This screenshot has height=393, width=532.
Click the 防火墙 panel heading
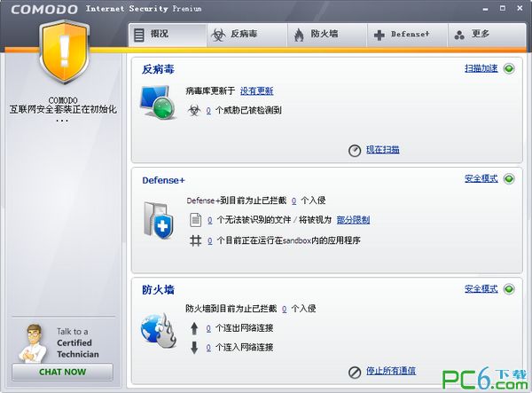point(158,290)
